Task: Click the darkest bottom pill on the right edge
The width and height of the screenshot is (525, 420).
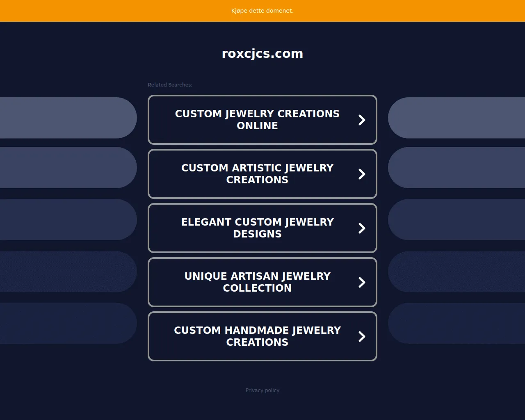Action: 457,323
